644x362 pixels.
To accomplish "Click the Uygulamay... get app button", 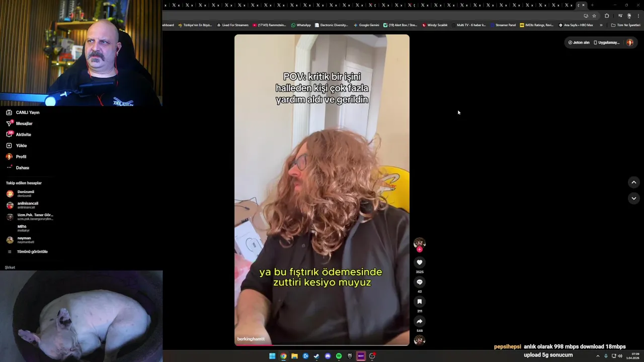I will [606, 43].
